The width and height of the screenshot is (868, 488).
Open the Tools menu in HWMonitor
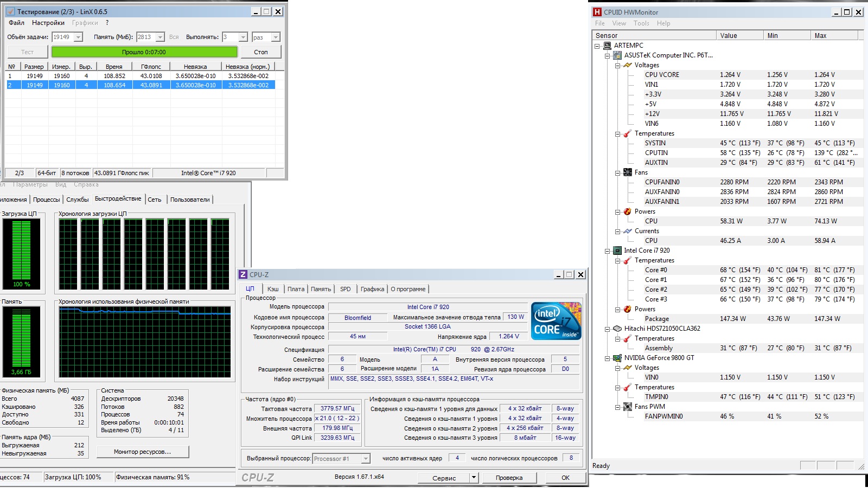[641, 23]
